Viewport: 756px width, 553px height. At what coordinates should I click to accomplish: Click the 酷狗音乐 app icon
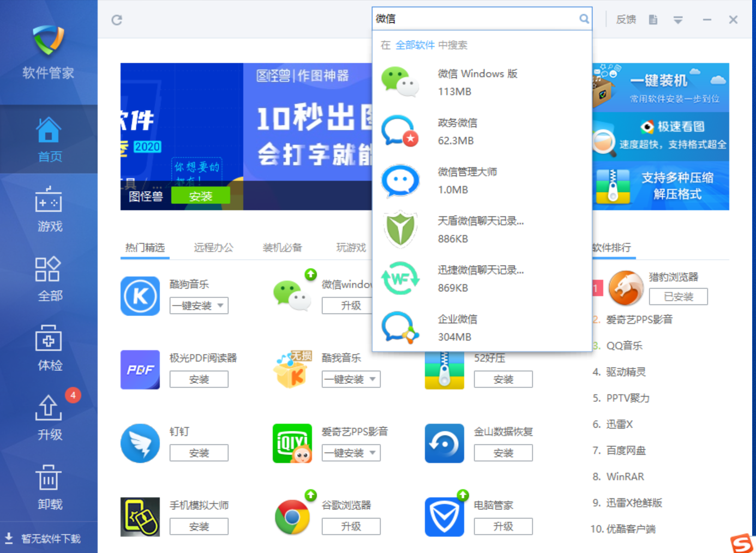pos(140,296)
